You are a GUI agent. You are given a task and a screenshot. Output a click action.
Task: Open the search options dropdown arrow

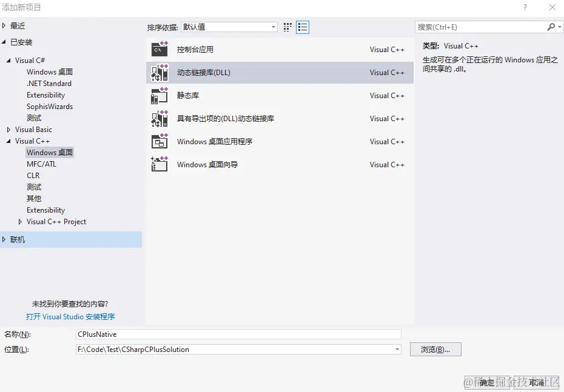[x=560, y=27]
